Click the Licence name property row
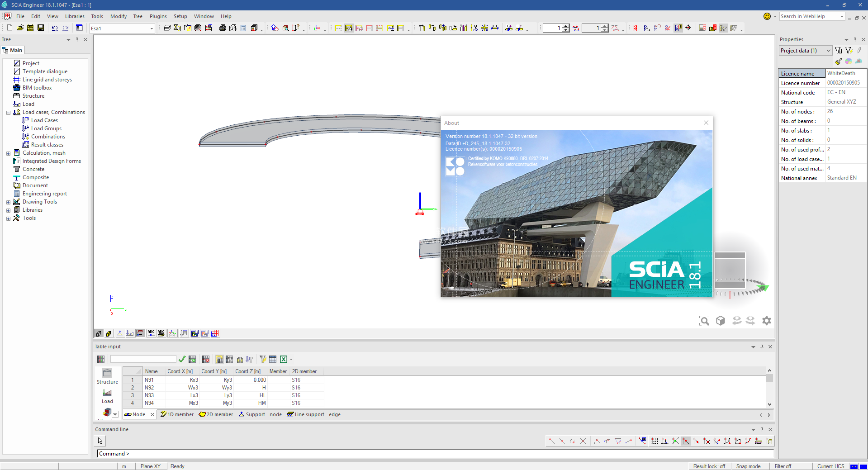This screenshot has width=868, height=470. pos(822,73)
